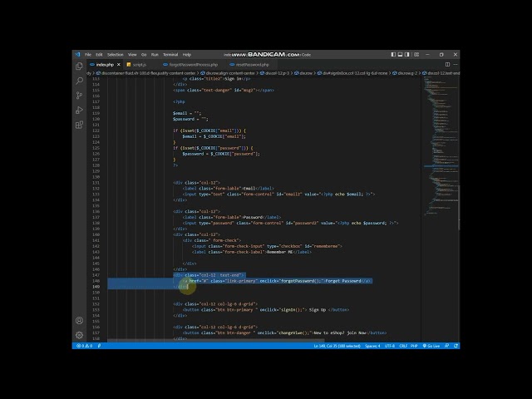Open the Search view in activity bar

(79, 81)
